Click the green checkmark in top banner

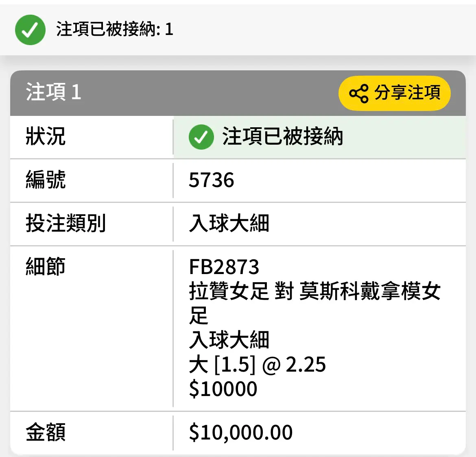(30, 30)
